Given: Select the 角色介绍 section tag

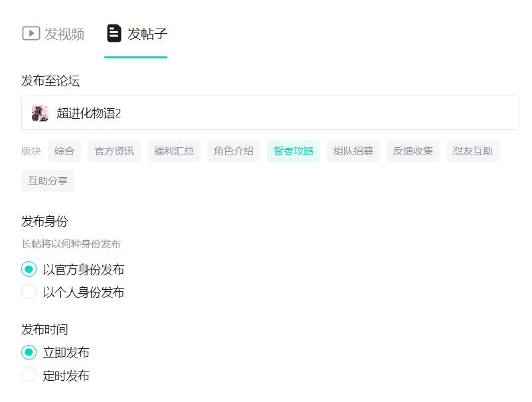Looking at the screenshot, I should pos(234,151).
